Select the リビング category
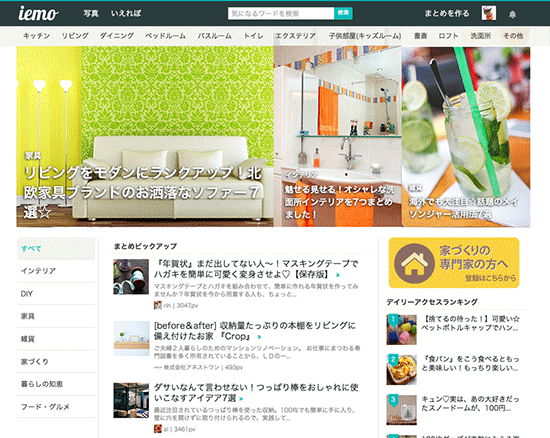 [x=75, y=36]
